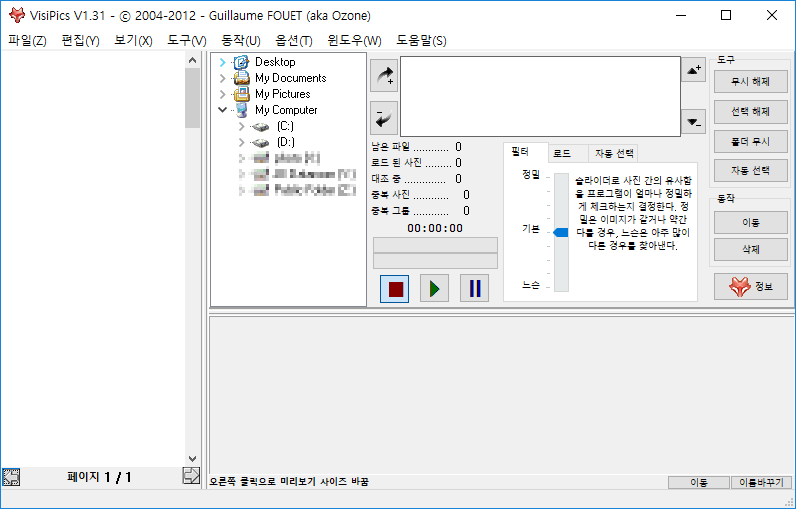Select My Documents tree label
Viewport: 796px width, 509px height.
tap(290, 78)
